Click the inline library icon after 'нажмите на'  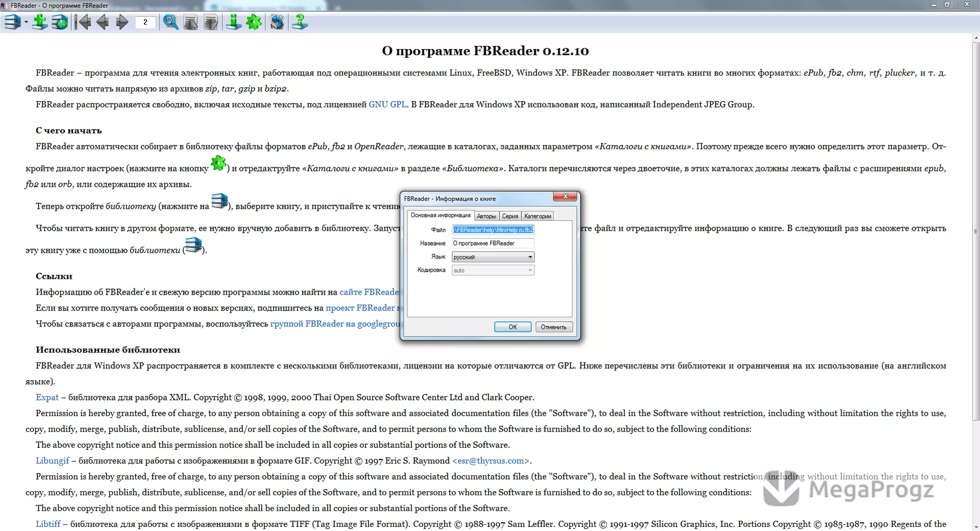click(219, 201)
